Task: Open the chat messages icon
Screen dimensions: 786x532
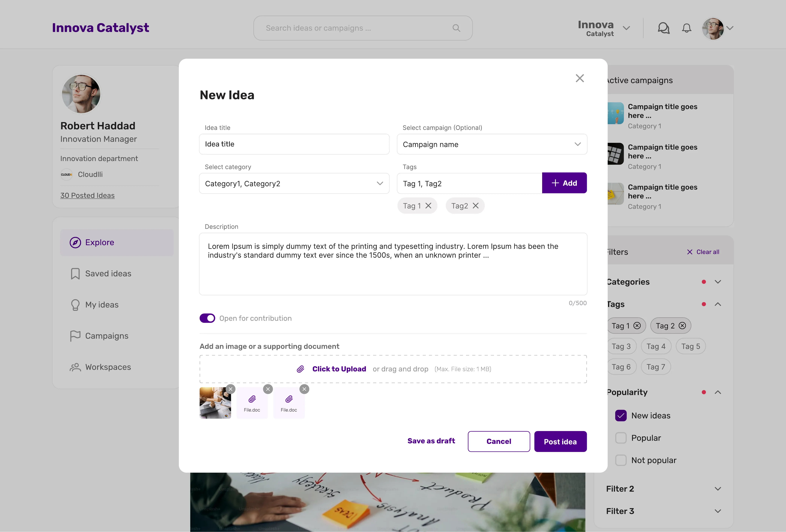Action: click(663, 28)
